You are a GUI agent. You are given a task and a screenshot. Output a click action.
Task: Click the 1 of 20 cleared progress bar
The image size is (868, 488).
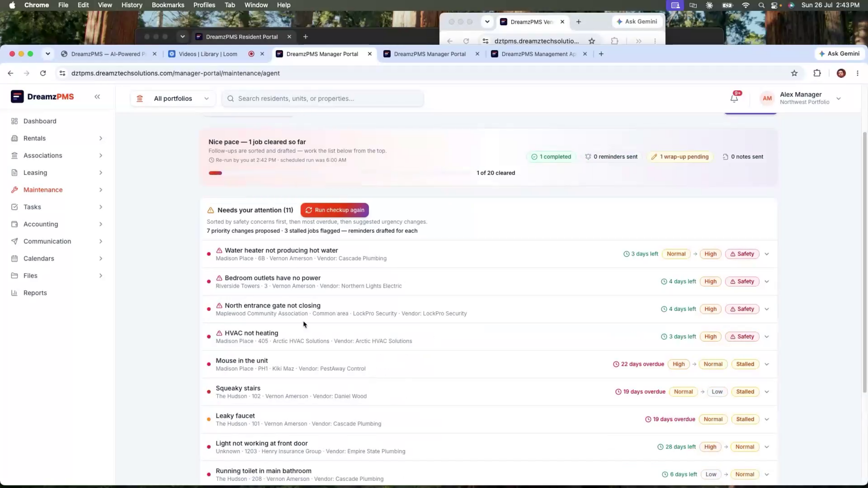pyautogui.click(x=340, y=173)
